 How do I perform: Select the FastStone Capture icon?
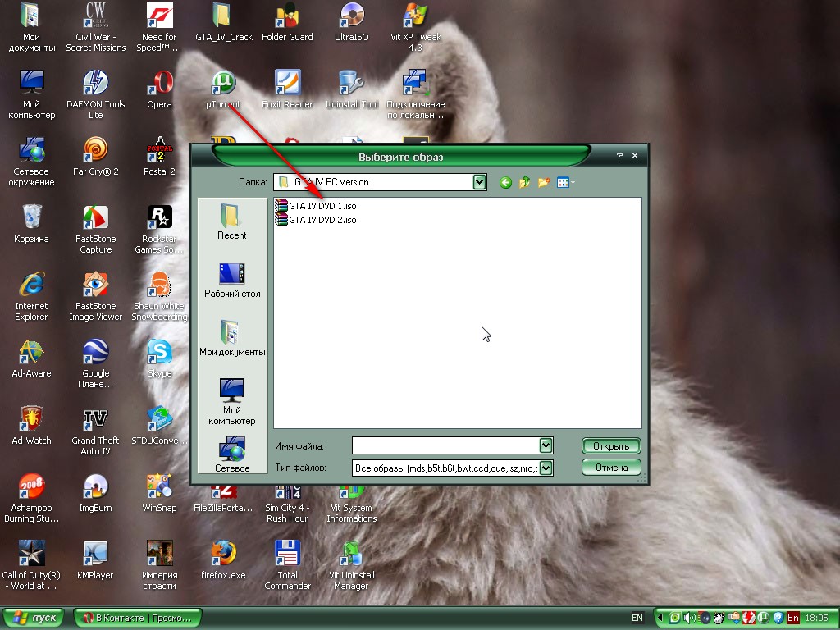pyautogui.click(x=95, y=230)
